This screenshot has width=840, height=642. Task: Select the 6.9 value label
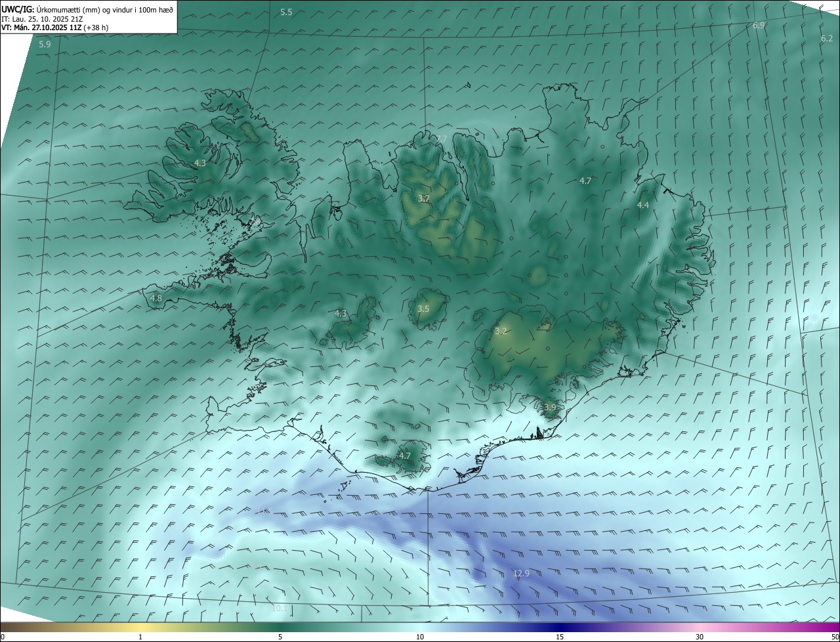click(x=759, y=26)
